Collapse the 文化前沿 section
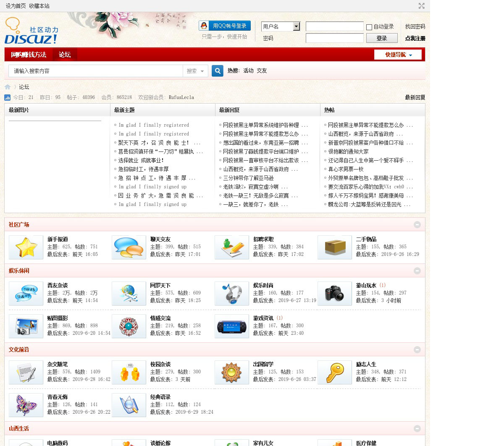Screen dimensions: 504x446 point(417,349)
